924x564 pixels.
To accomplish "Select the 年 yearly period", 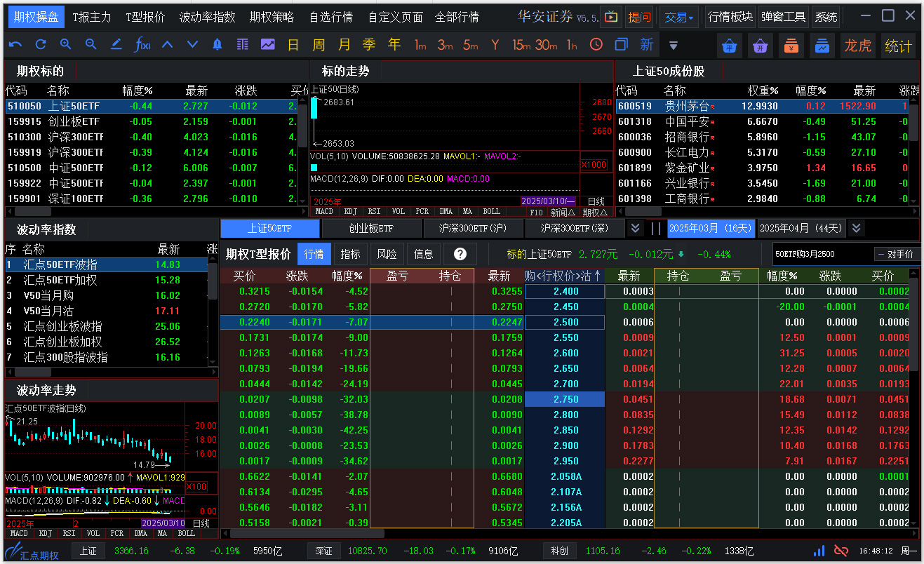I will tap(394, 45).
